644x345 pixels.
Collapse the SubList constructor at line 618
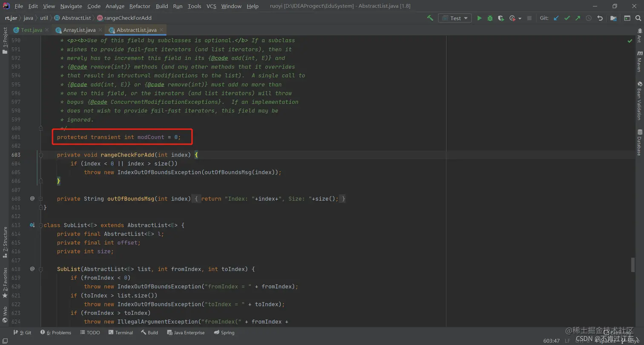tap(41, 269)
